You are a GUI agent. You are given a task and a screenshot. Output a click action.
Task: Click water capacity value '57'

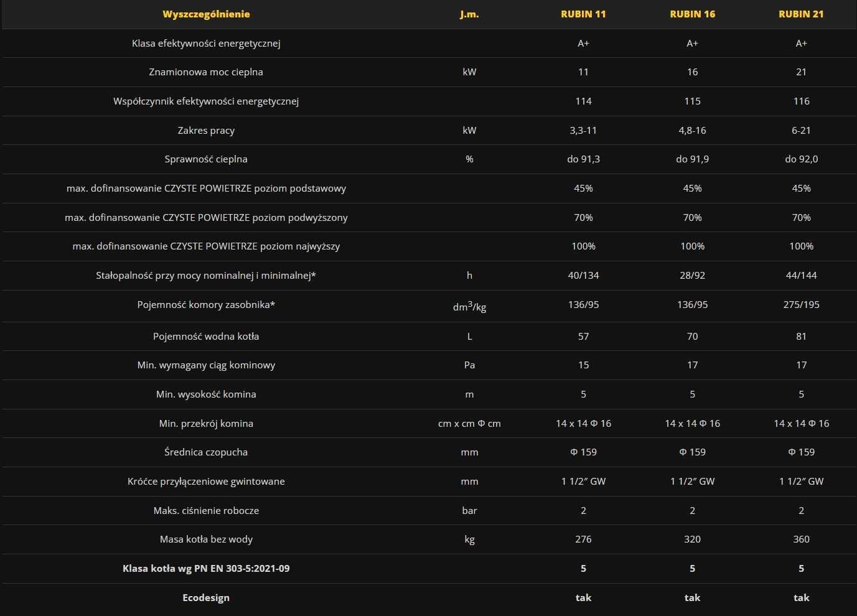tap(583, 337)
